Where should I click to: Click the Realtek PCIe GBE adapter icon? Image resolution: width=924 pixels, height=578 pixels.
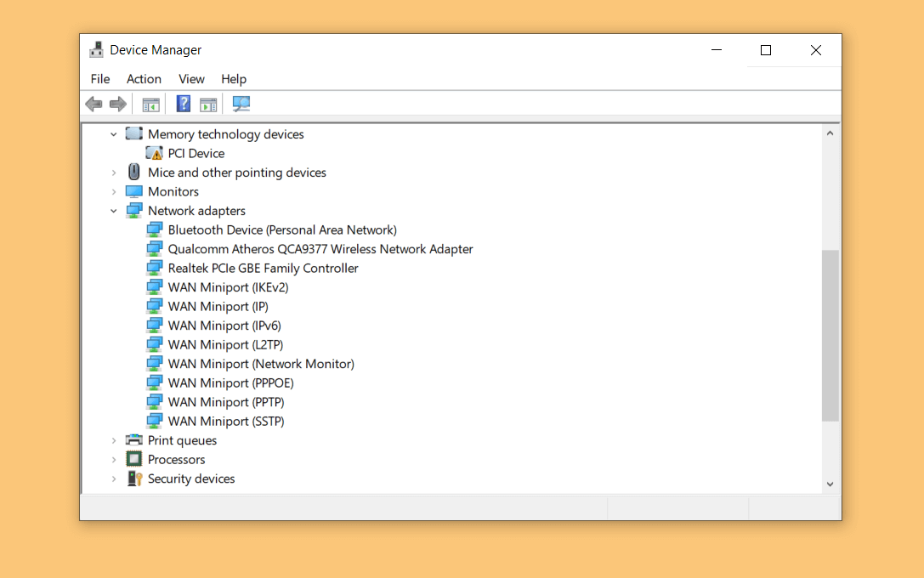pos(155,268)
